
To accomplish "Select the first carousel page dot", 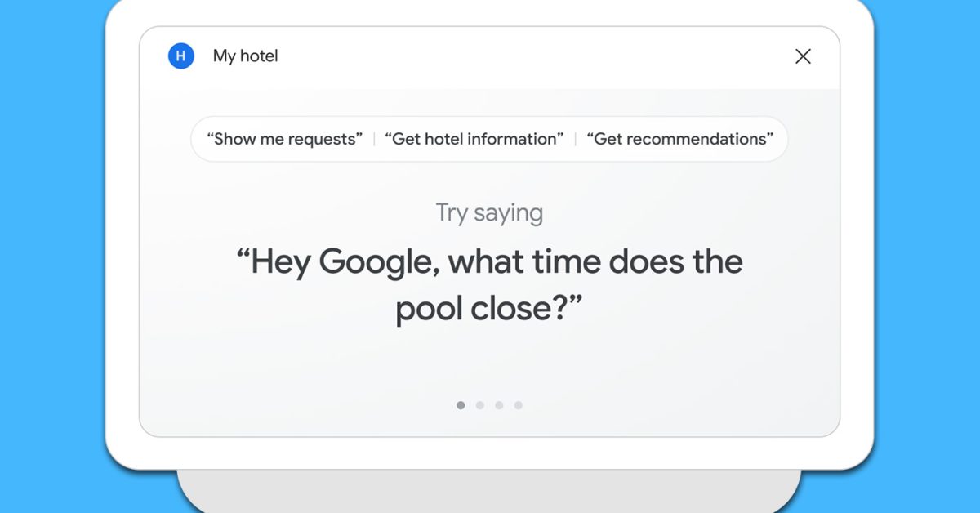I will click(461, 405).
